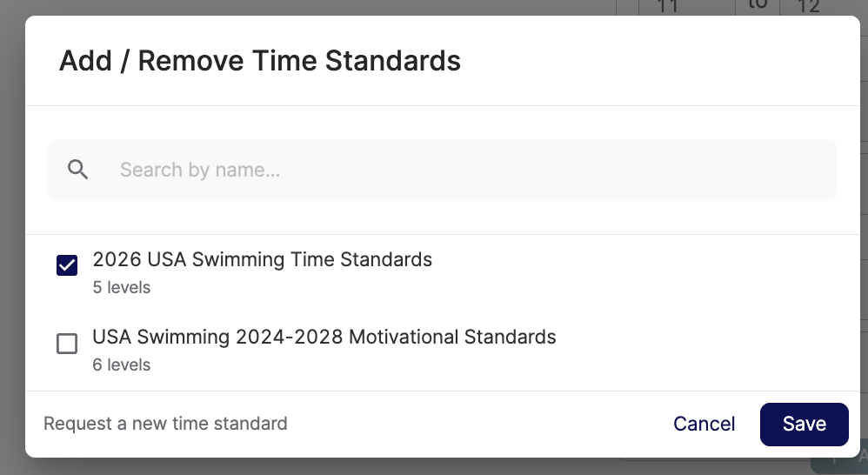Click the '5 levels' subtitle text
The height and width of the screenshot is (475, 868).
point(122,287)
